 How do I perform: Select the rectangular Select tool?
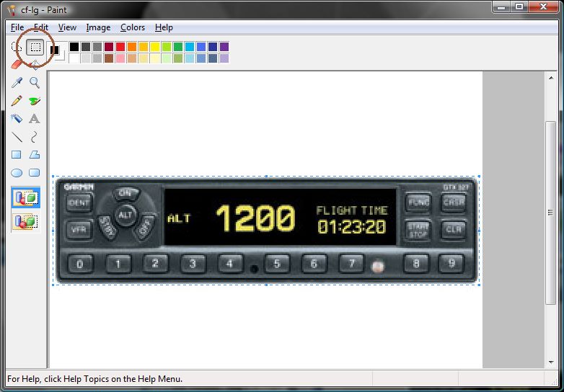[35, 47]
